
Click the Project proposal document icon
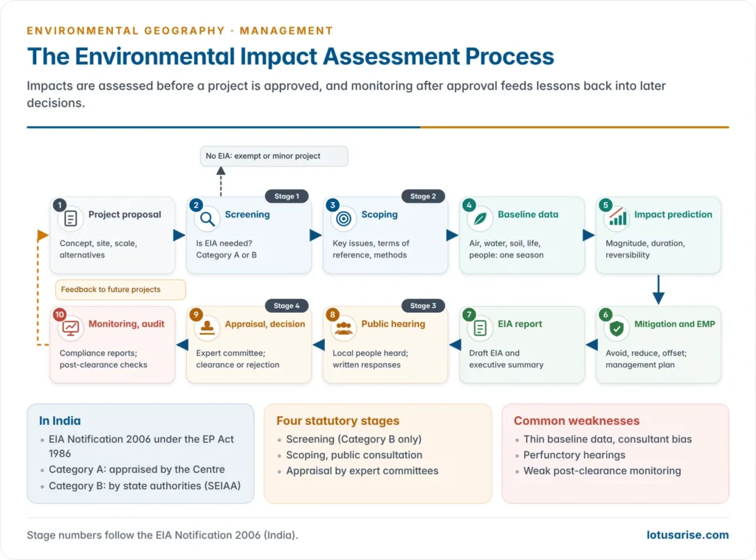click(70, 219)
